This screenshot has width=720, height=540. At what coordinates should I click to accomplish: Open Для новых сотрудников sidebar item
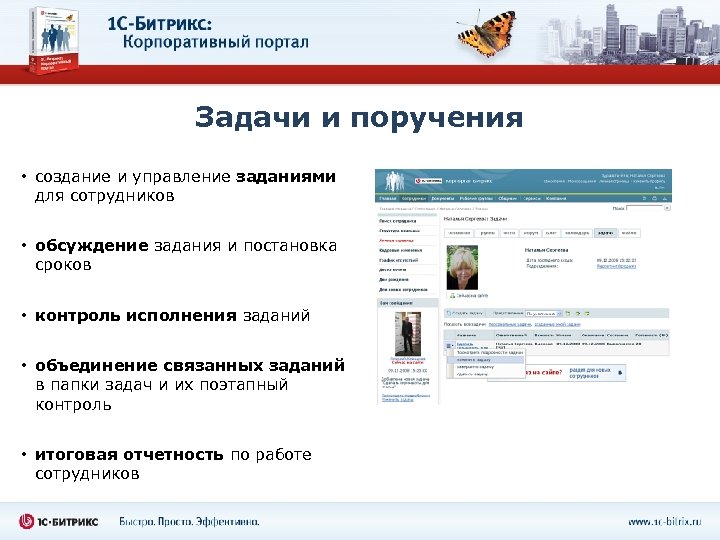(x=403, y=289)
